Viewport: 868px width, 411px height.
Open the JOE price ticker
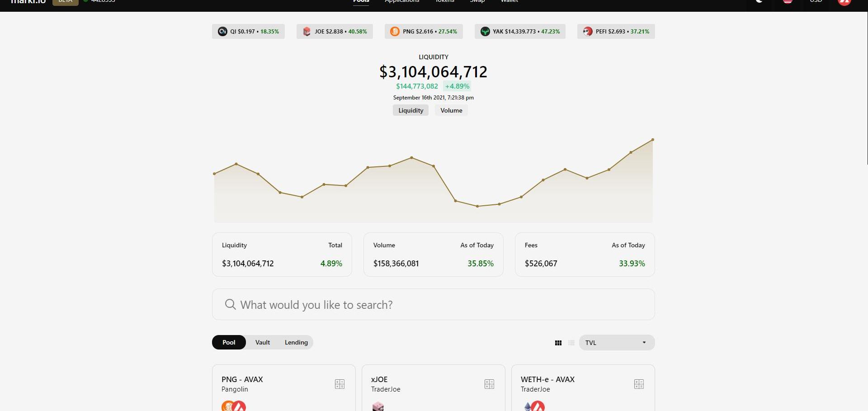(335, 32)
